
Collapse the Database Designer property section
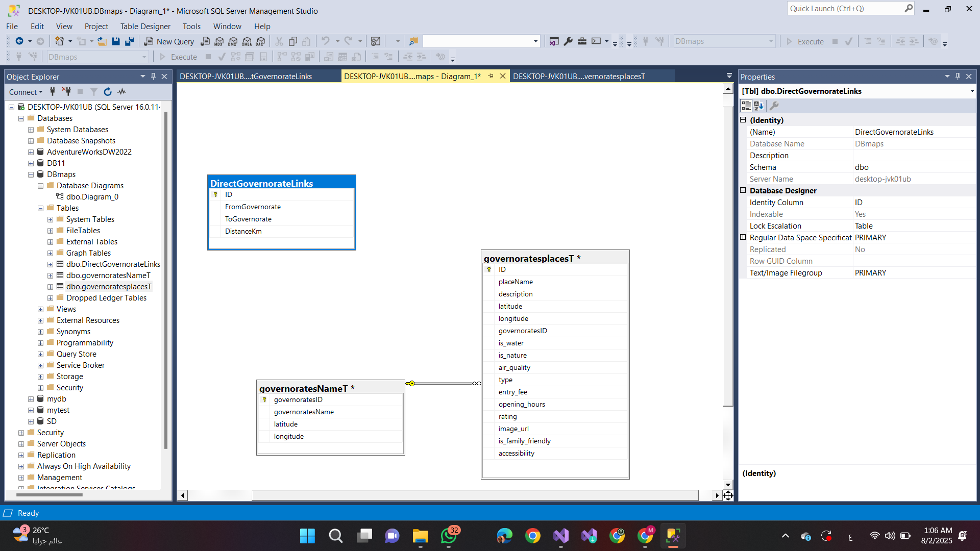point(743,190)
